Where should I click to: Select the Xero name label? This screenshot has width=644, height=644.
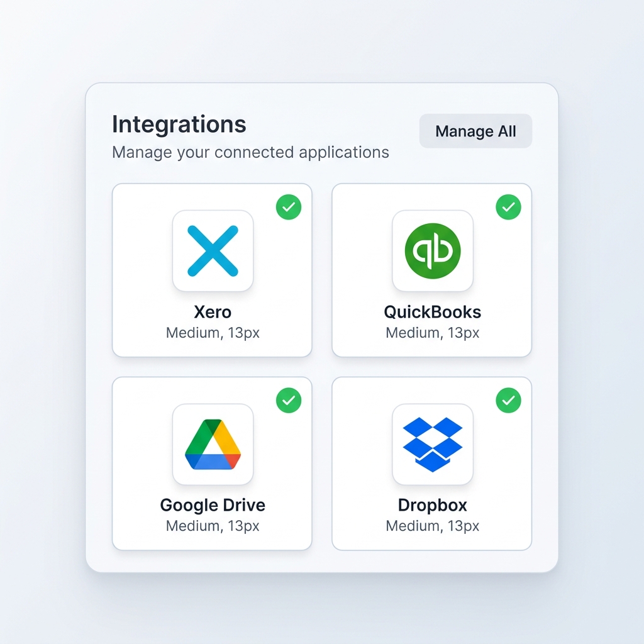pos(213,312)
